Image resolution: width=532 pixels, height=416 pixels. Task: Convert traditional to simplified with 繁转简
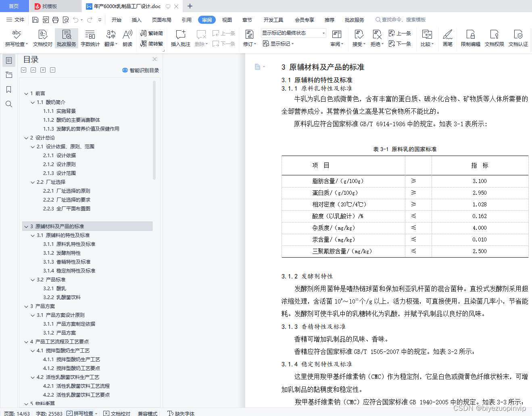152,33
